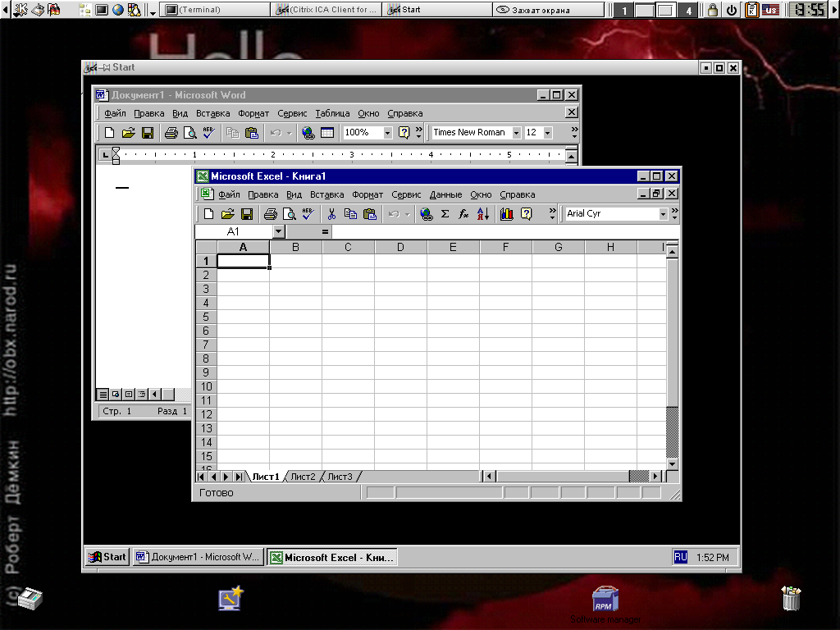Save the Excel workbook with the floppy icon
The height and width of the screenshot is (630, 840).
pyautogui.click(x=246, y=214)
